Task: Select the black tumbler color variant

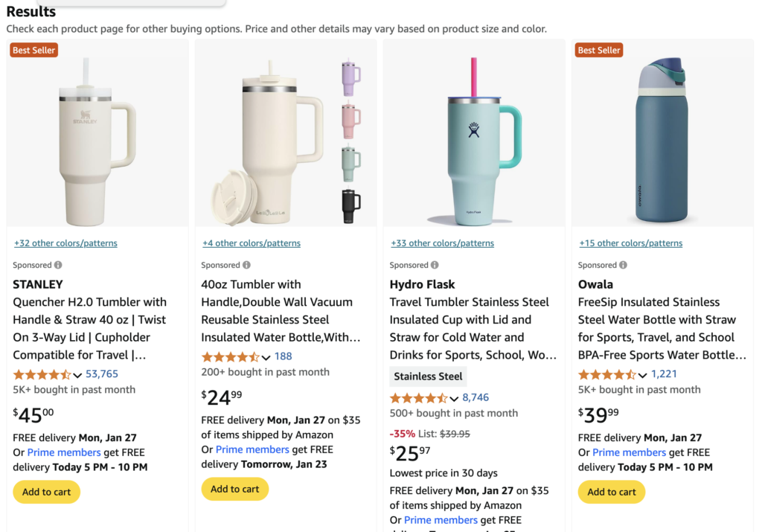Action: 351,205
